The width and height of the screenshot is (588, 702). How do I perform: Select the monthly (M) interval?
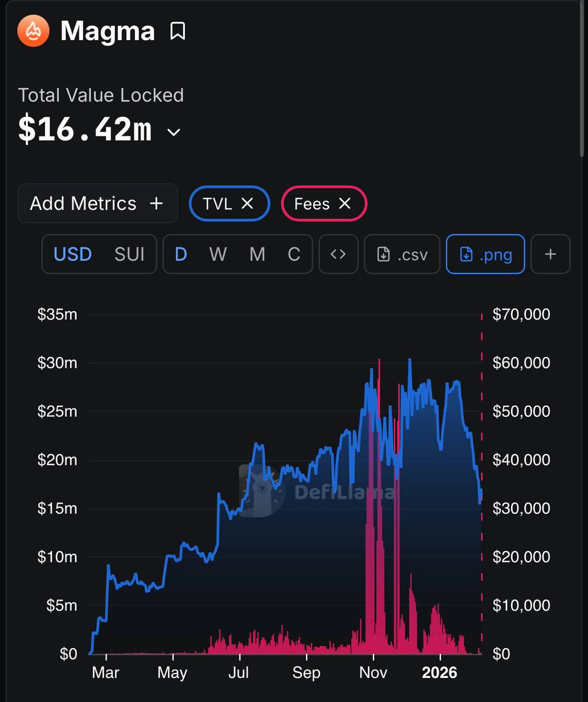(x=257, y=254)
